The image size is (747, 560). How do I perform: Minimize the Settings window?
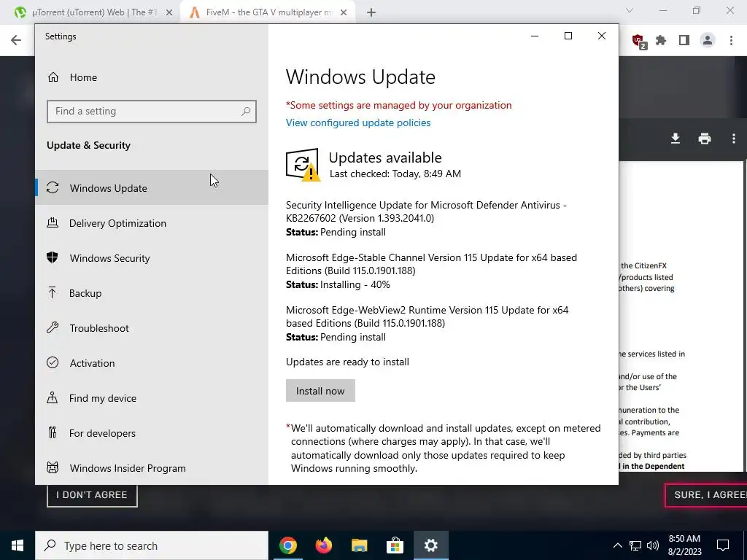coord(535,36)
